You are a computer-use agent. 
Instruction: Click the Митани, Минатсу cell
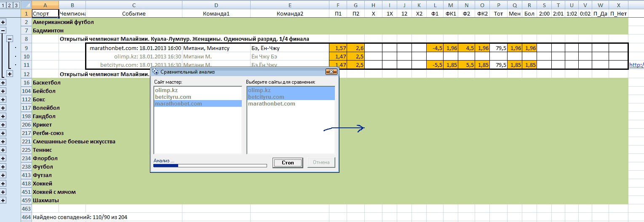(x=216, y=48)
